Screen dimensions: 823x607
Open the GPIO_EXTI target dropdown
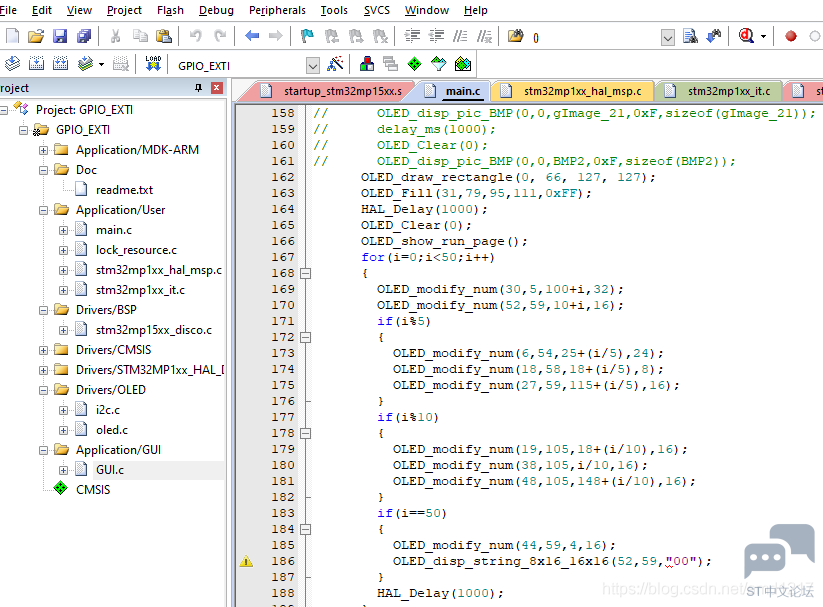coord(313,66)
